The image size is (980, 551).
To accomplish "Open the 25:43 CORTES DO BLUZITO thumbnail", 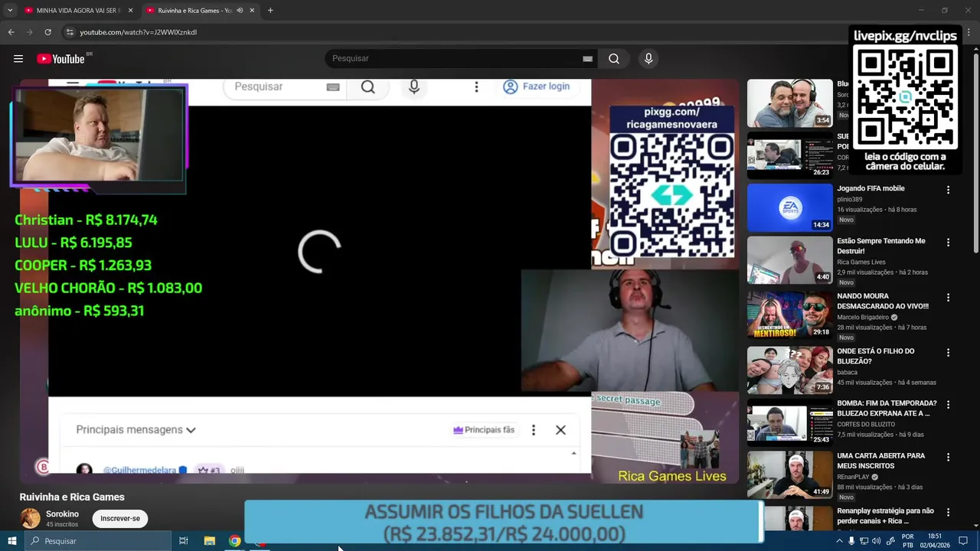I will [789, 422].
